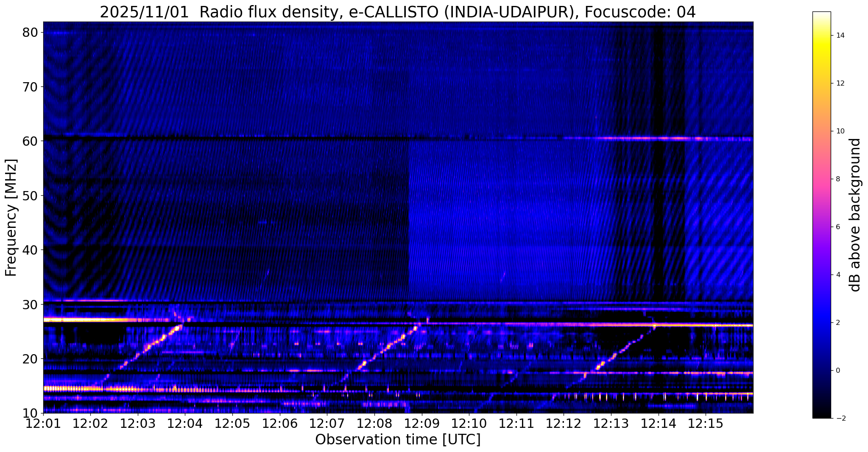Click the third drifting trace near 12:13

pyautogui.click(x=611, y=356)
